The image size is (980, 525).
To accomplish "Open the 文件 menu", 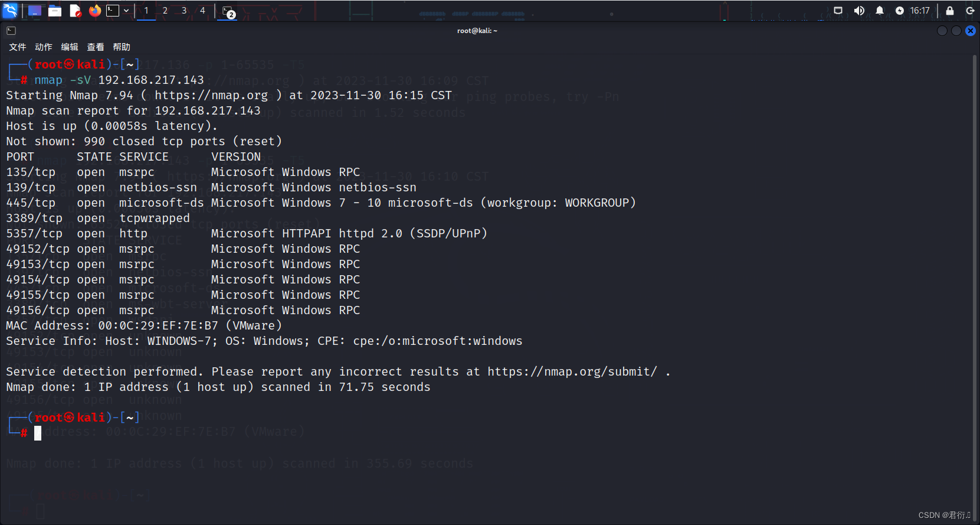I will click(x=18, y=47).
